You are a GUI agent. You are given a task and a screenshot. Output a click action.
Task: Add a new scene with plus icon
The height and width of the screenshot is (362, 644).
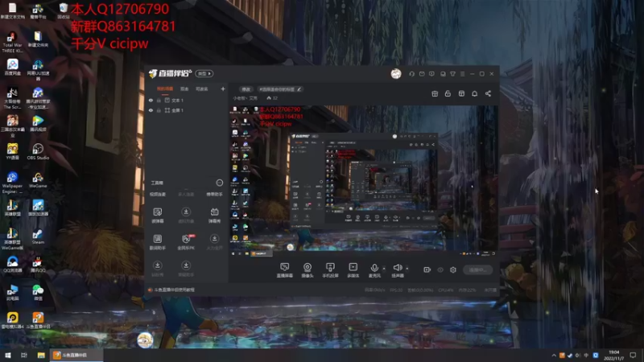pyautogui.click(x=223, y=88)
